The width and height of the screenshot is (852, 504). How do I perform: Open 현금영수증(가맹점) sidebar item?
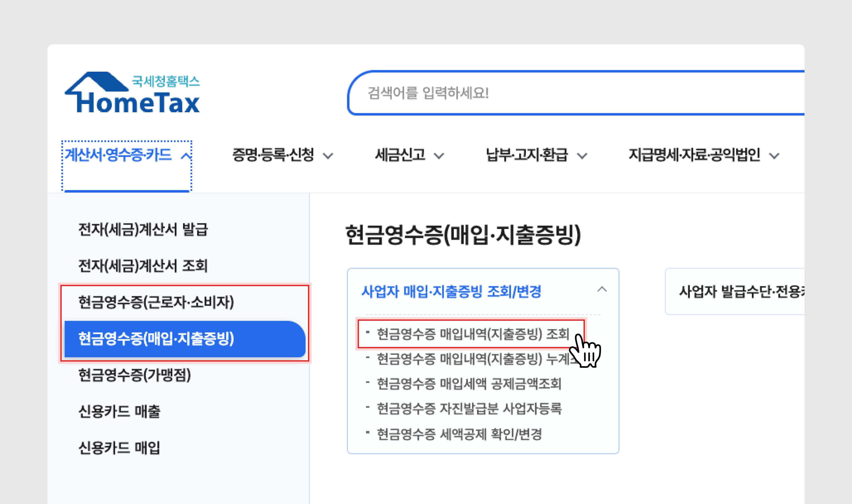coord(135,375)
